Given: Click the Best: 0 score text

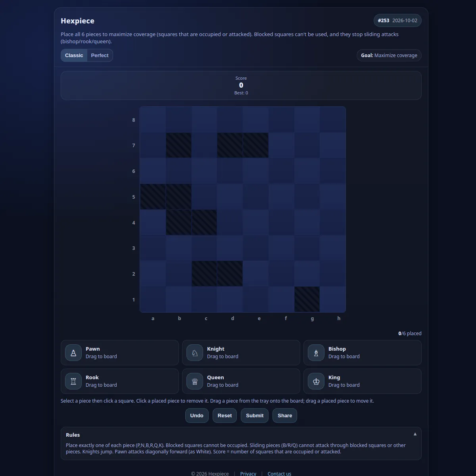Looking at the screenshot, I should [x=241, y=93].
